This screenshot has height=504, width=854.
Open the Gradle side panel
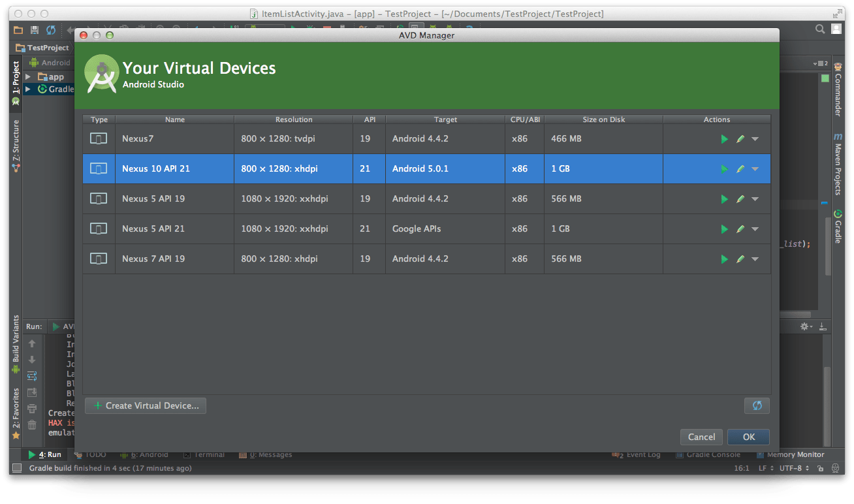pos(838,227)
